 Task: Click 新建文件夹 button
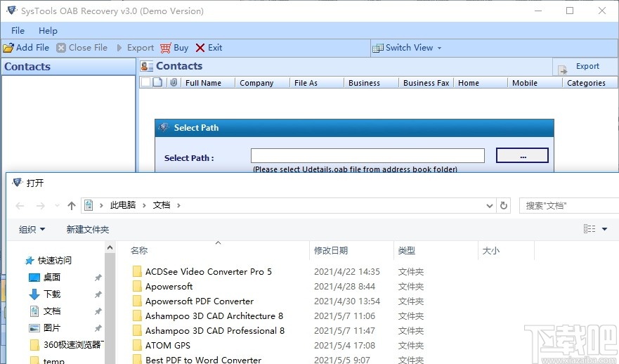[x=88, y=229]
